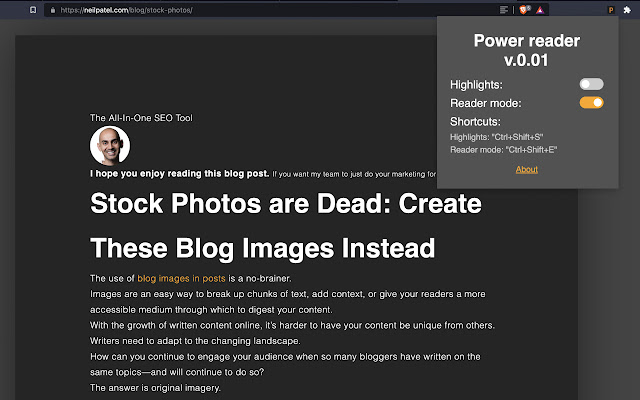Click the 'Highlights:' label in popup
The image size is (640, 400).
point(476,85)
